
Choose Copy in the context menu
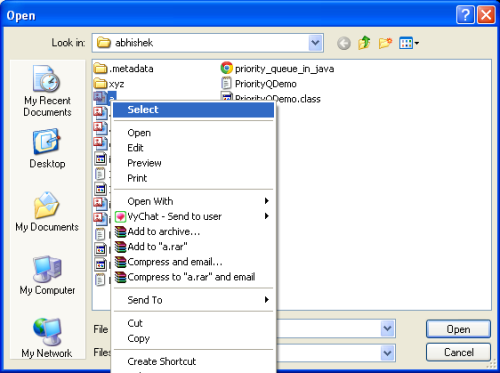pyautogui.click(x=193, y=338)
